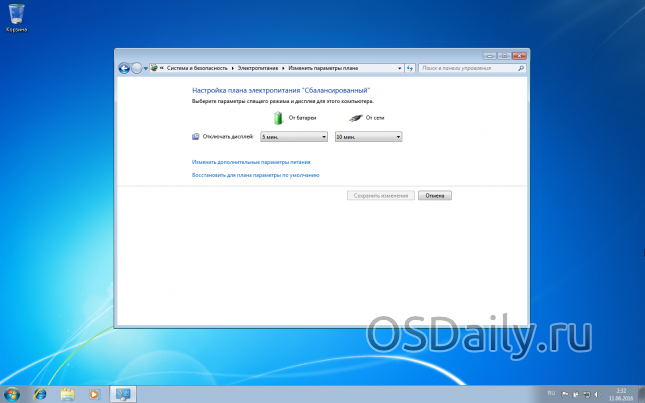The image size is (645, 403).
Task: Click the taskbar clock and date
Action: 620,392
